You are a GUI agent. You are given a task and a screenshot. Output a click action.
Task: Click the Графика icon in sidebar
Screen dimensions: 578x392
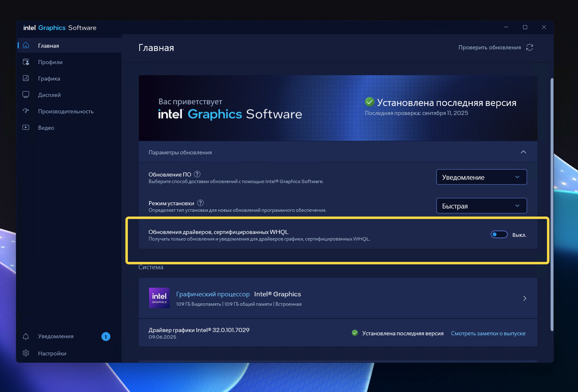click(x=26, y=78)
